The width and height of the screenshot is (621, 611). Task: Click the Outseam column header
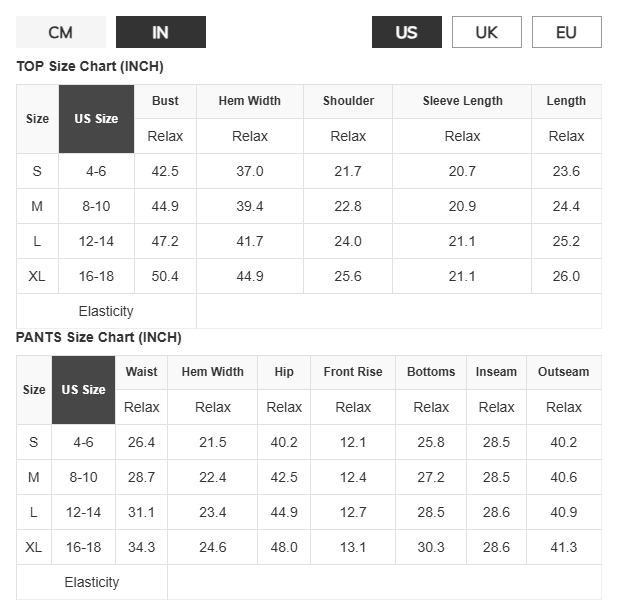coord(564,372)
